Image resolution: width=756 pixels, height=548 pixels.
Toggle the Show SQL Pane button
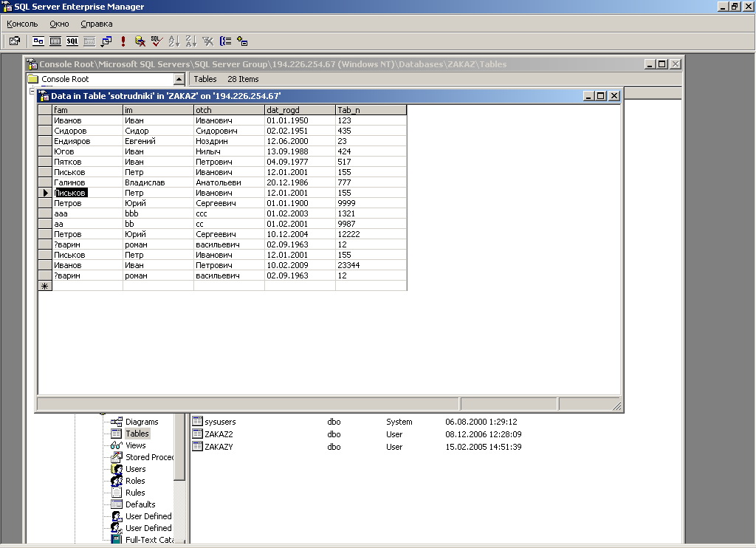point(72,41)
